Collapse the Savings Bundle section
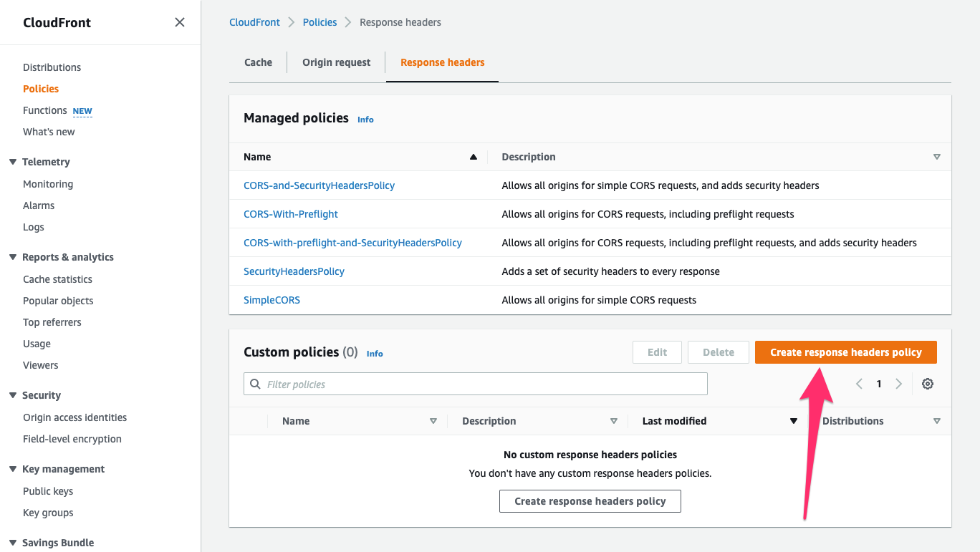 pos(12,543)
